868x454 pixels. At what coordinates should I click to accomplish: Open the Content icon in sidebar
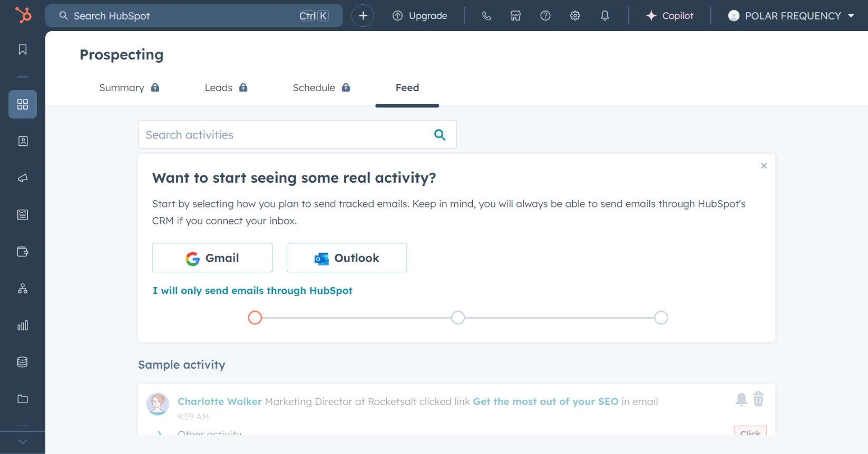(x=23, y=215)
